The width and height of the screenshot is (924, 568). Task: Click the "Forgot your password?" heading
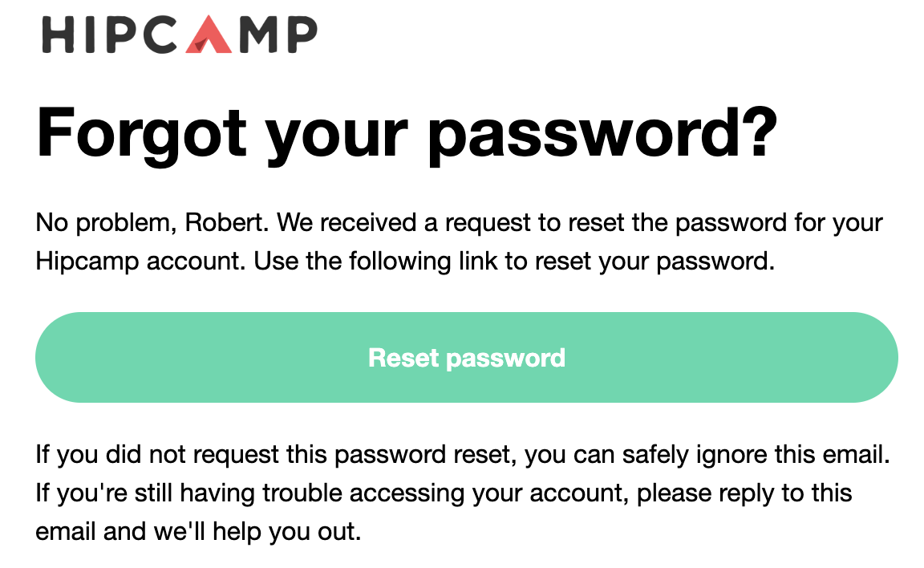[x=407, y=134]
